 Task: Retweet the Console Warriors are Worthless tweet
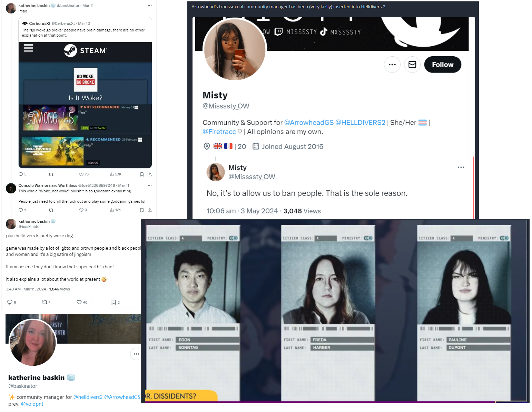click(x=51, y=210)
